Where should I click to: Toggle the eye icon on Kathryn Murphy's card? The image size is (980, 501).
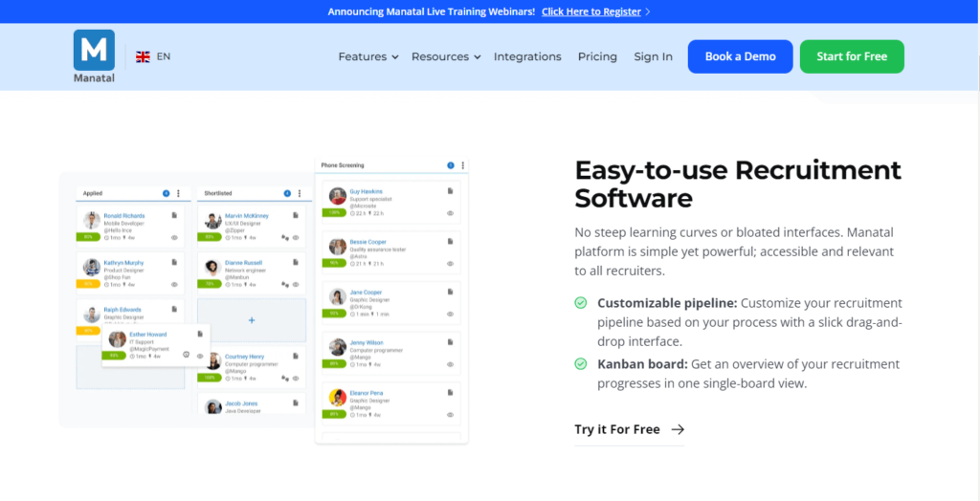174,284
